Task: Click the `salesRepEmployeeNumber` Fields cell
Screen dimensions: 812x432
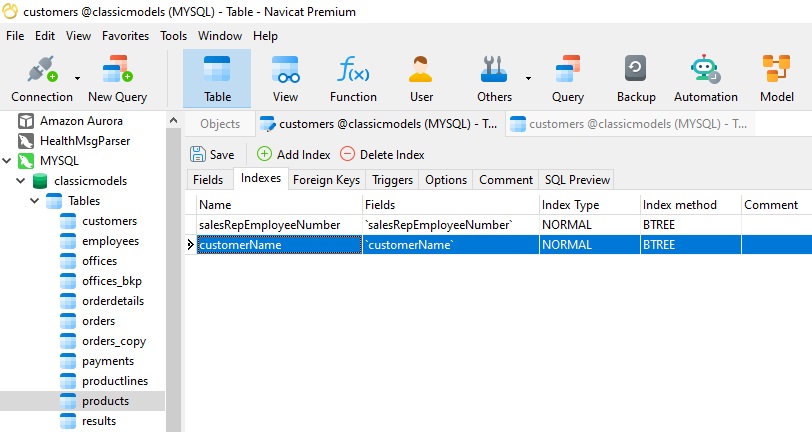Action: click(x=451, y=225)
